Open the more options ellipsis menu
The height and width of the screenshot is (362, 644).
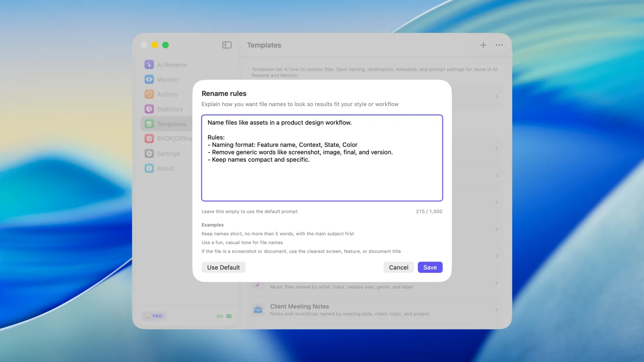(x=499, y=45)
